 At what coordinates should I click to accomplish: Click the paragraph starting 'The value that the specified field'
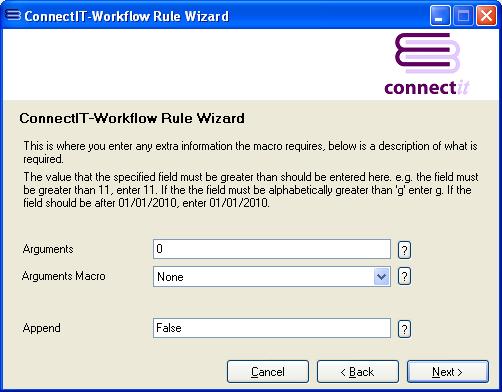point(251,190)
